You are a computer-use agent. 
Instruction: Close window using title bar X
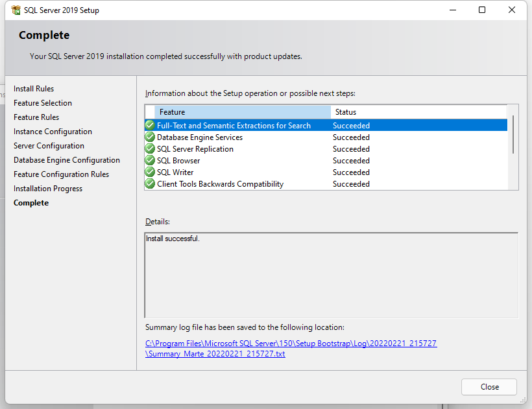point(512,10)
